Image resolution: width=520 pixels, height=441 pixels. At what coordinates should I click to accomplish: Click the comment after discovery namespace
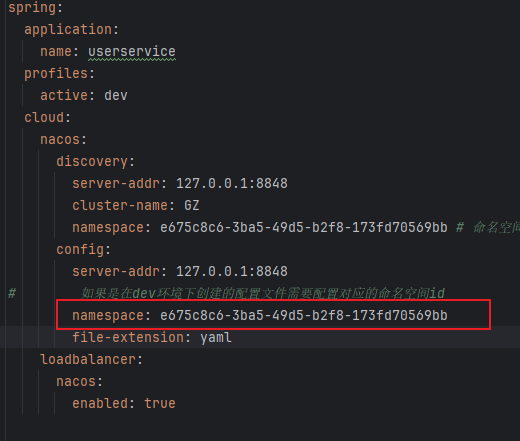[488, 227]
